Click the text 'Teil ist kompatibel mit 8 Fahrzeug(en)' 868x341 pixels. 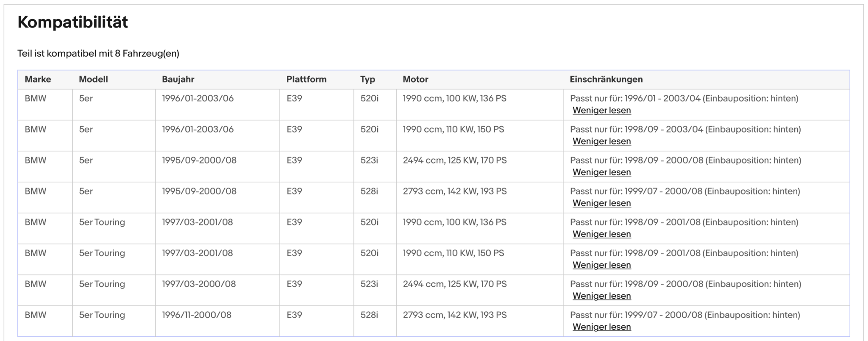pos(98,53)
